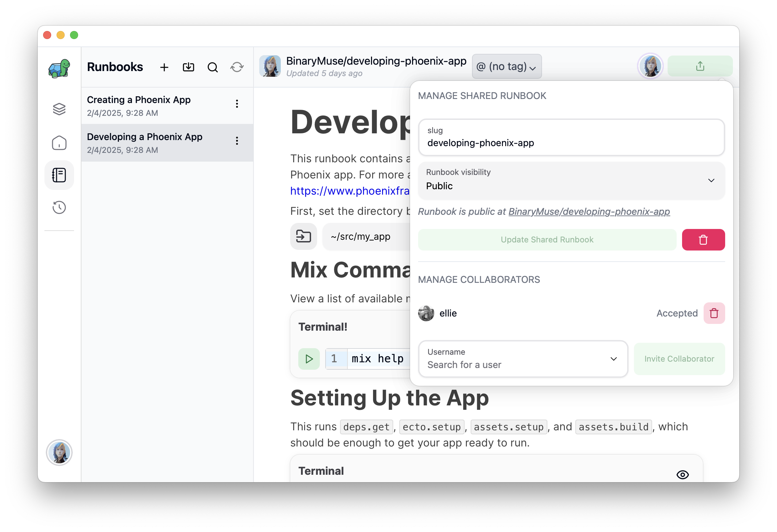This screenshot has height=532, width=777.
Task: Remove collaborator ellie with trash icon
Action: coord(714,313)
